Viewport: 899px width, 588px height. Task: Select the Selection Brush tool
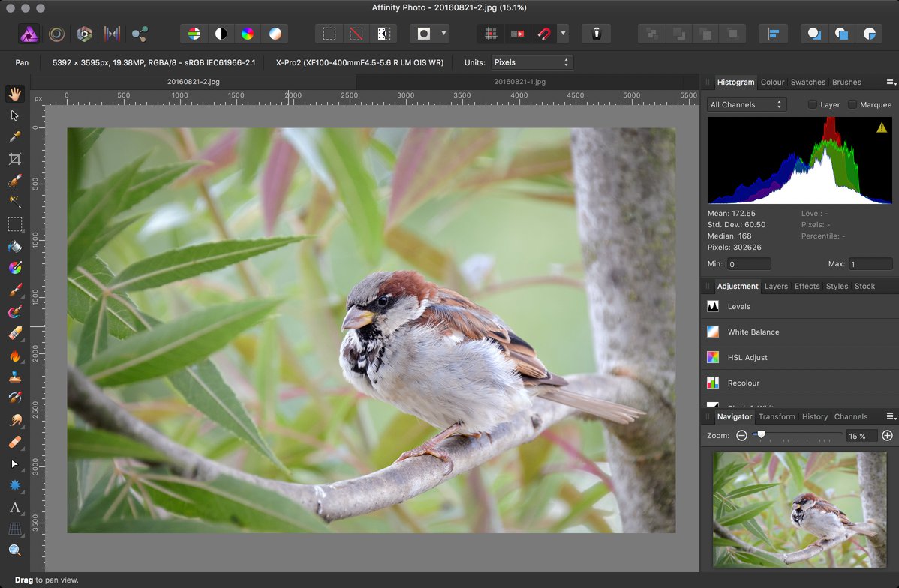15,181
